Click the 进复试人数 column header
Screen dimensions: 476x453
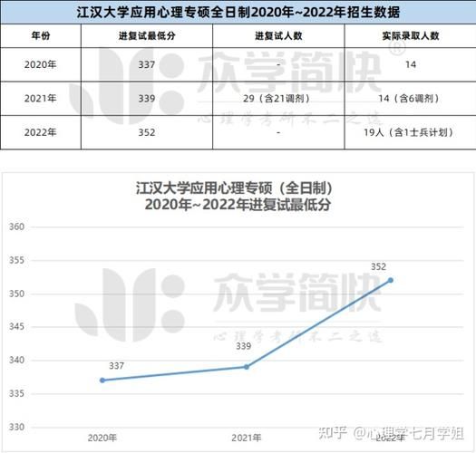(278, 36)
